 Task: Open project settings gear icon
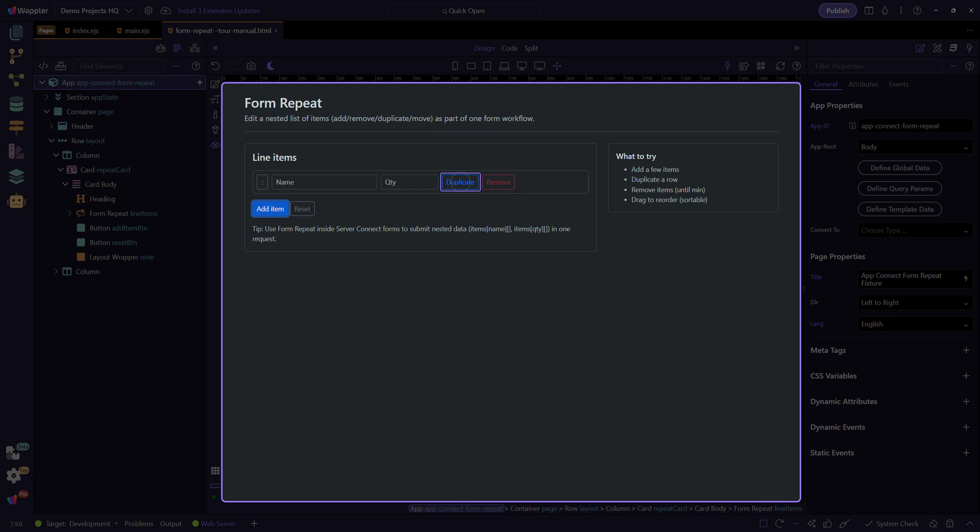pyautogui.click(x=149, y=11)
